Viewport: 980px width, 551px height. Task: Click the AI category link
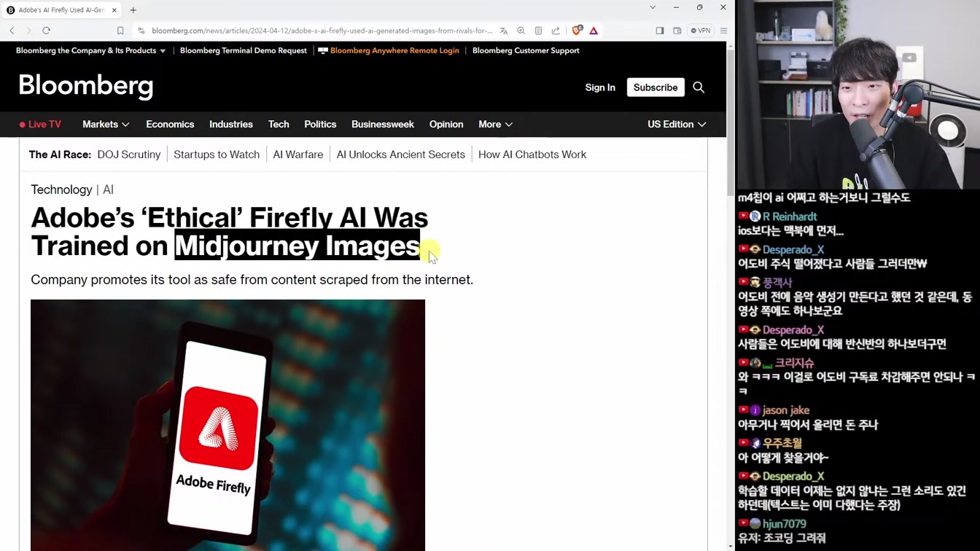coord(108,189)
